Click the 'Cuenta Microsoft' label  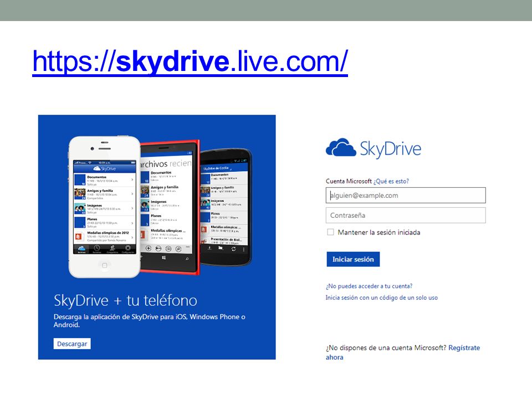click(349, 181)
